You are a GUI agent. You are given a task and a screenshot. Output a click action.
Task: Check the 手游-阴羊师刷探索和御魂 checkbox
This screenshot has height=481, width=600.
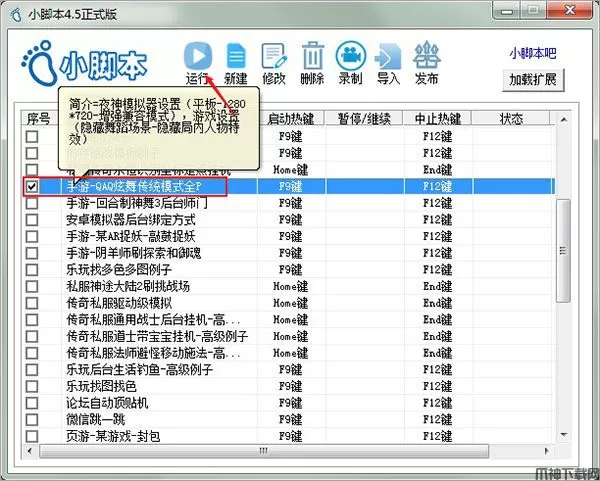pyautogui.click(x=32, y=253)
